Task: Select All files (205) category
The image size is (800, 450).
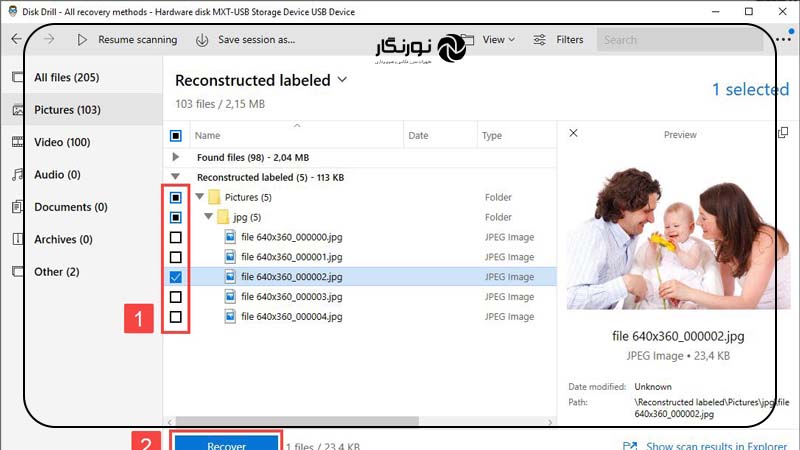Action: tap(67, 77)
